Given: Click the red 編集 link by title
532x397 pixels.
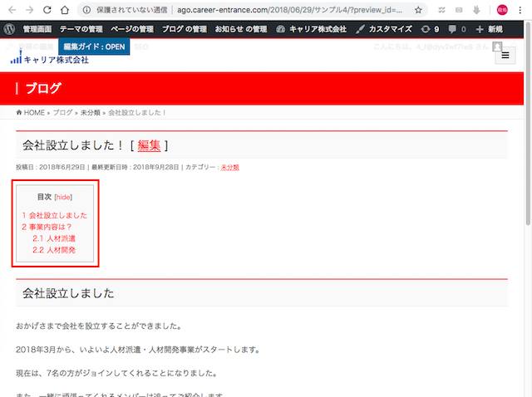Looking at the screenshot, I should click(149, 145).
